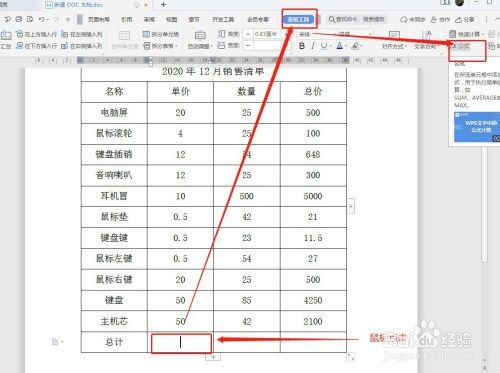Click the empty cell beside 总计

coord(180,342)
